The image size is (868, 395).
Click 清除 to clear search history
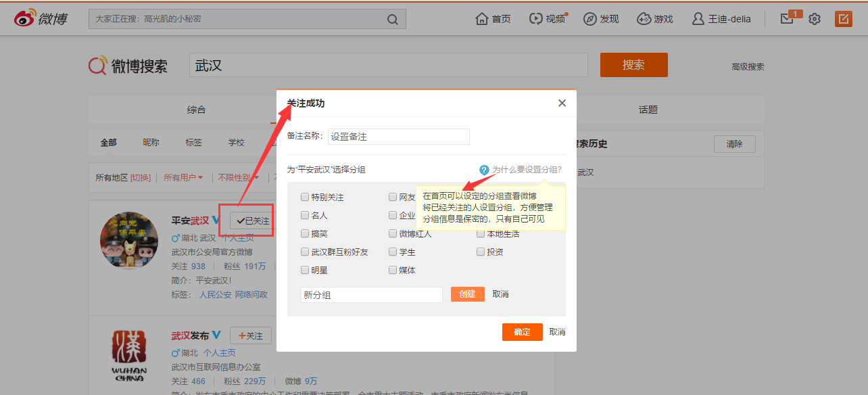coord(735,144)
